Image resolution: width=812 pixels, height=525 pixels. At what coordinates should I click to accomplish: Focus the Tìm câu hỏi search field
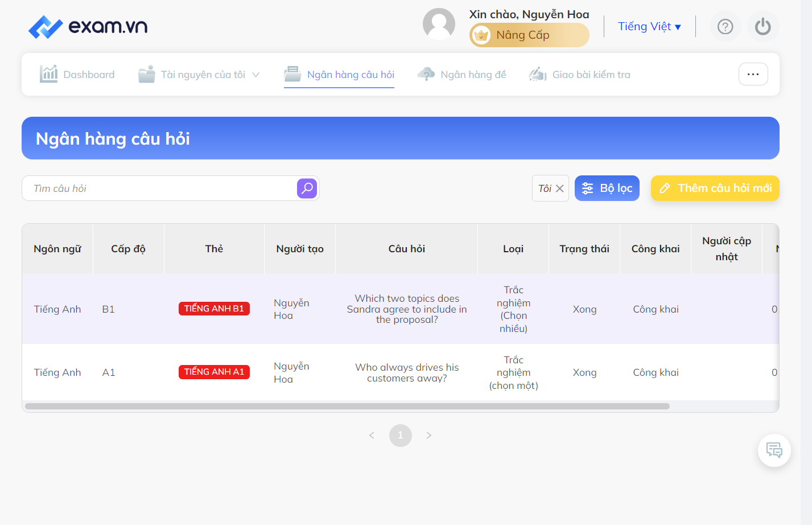(x=160, y=188)
